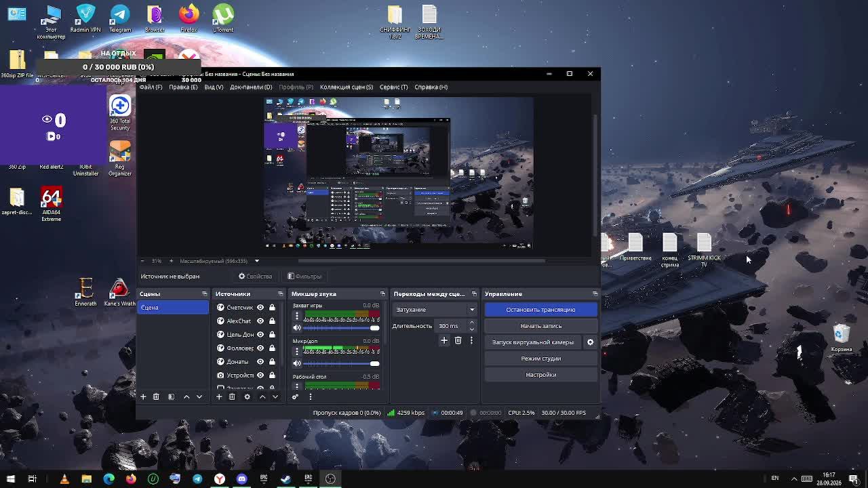Mute the Захват игры audio channel
The image size is (868, 488).
(296, 327)
